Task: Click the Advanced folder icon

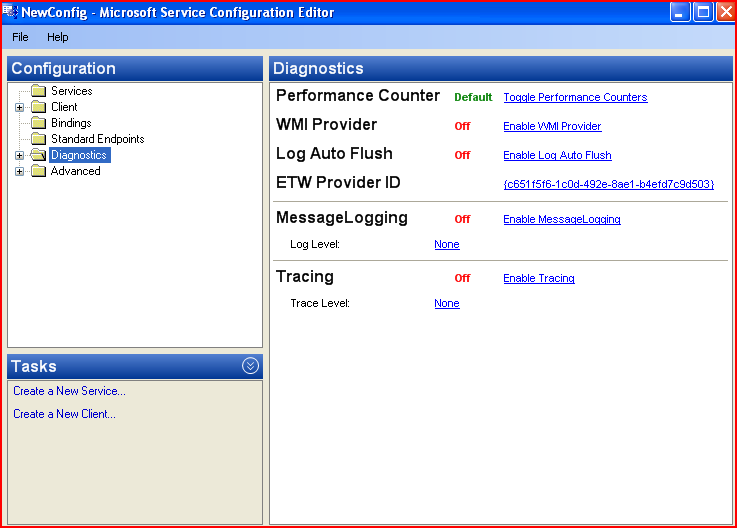Action: 39,171
